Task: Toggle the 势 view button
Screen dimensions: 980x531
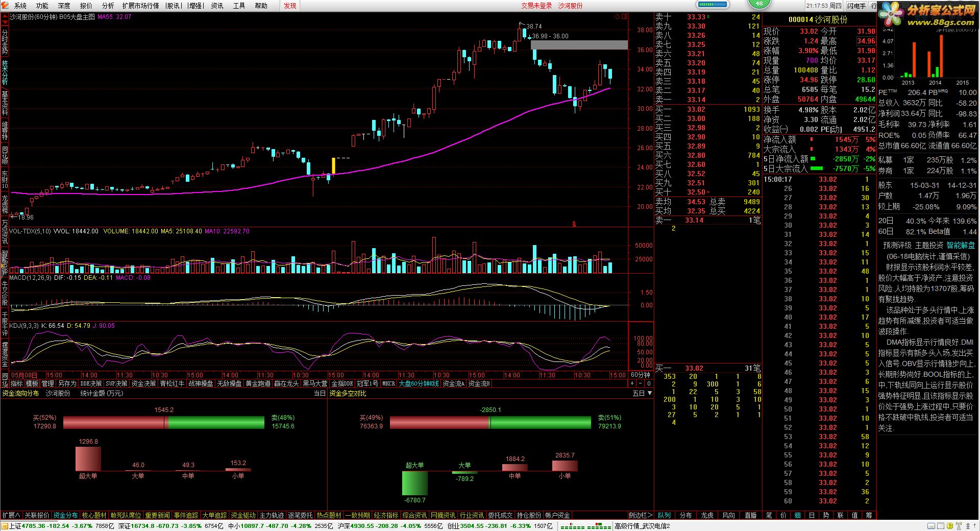Action: [x=826, y=515]
